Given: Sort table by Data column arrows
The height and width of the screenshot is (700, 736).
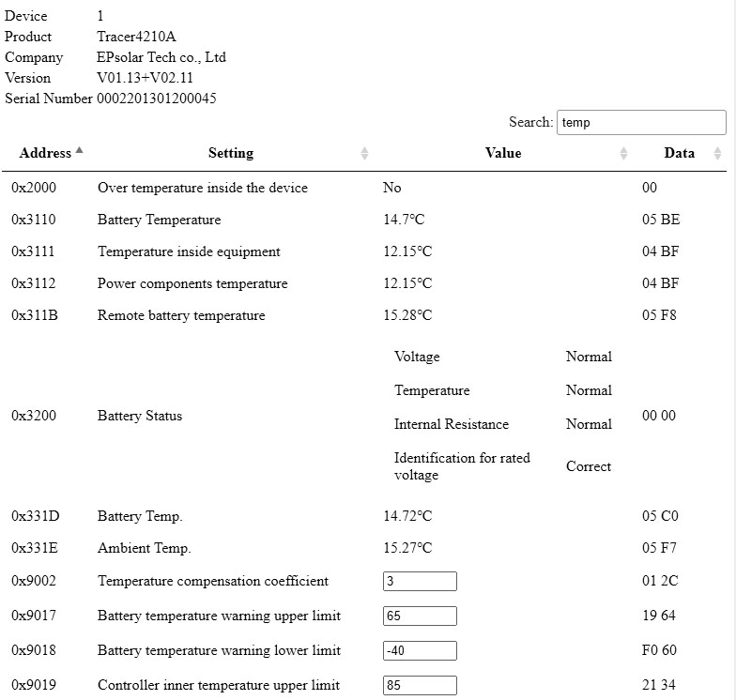Looking at the screenshot, I should [718, 154].
